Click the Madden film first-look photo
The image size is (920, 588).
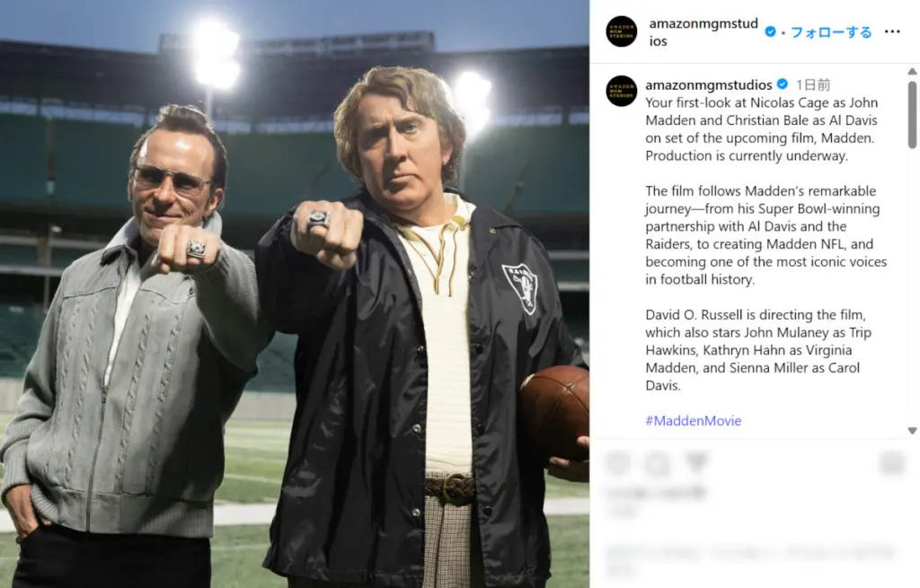[295, 294]
